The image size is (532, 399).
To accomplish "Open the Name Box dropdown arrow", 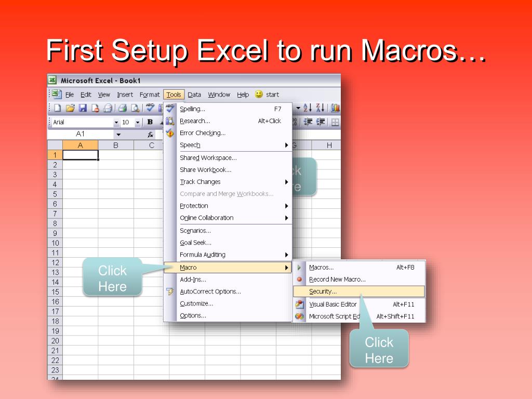I will pyautogui.click(x=118, y=135).
